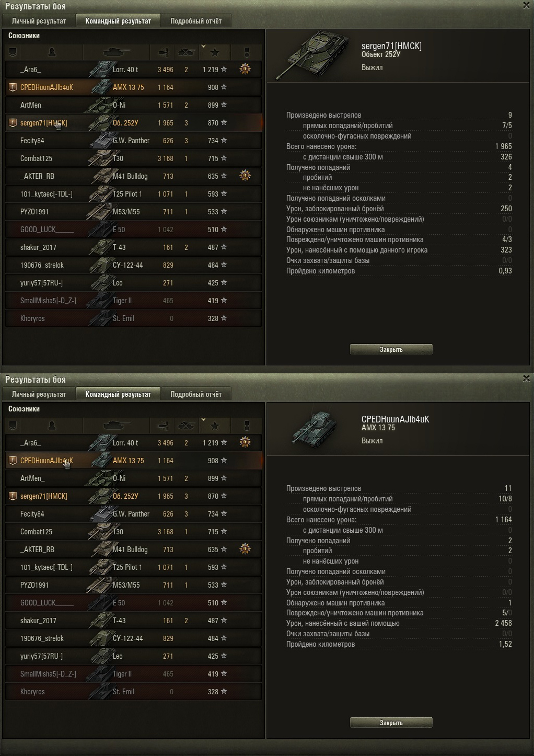The image size is (534, 756).
Task: Open Личный результат tab in sergen71 details window
Action: [x=39, y=21]
